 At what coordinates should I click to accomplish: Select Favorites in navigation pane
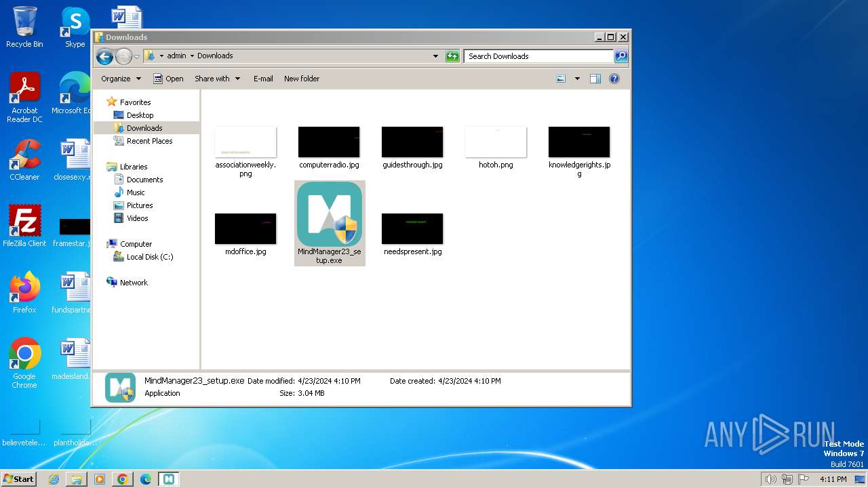click(135, 102)
